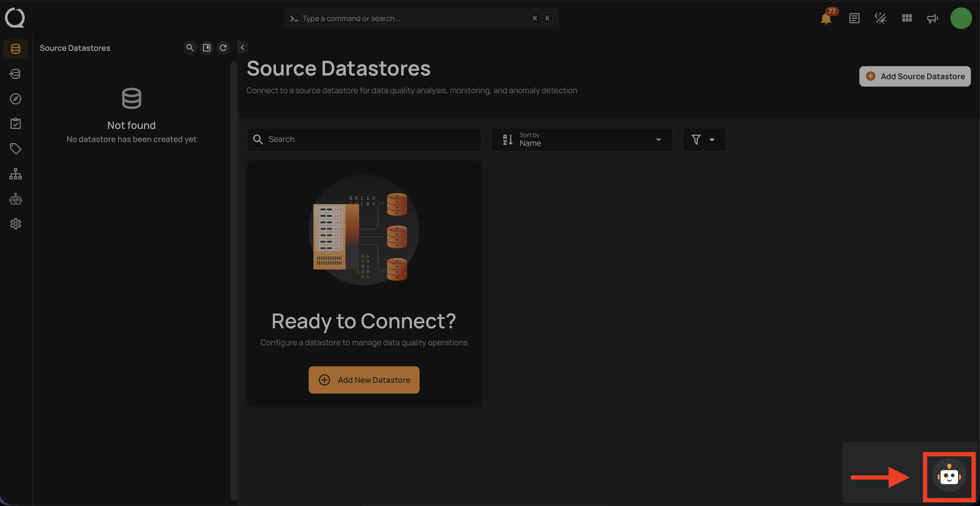This screenshot has width=980, height=506.
Task: Open the apps grid menu
Action: click(x=906, y=18)
